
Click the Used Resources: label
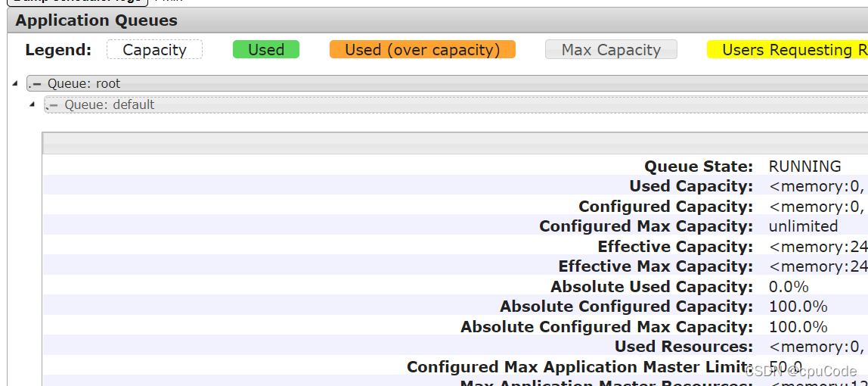click(x=684, y=347)
